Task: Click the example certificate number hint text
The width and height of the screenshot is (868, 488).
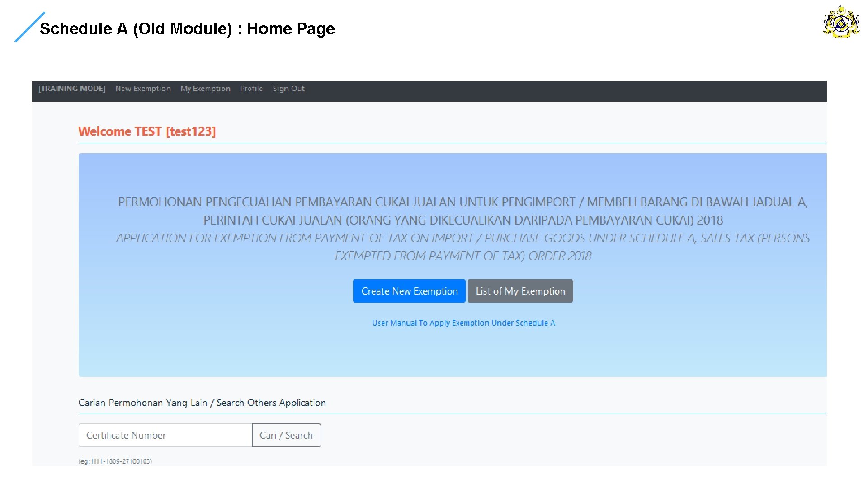Action: [115, 461]
